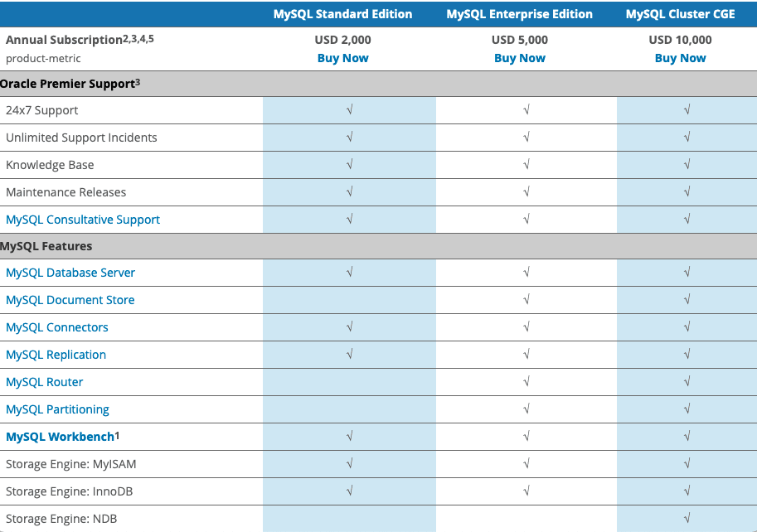Click the Storage Engine: InnoDB row label
Screen dimensions: 757x532
click(x=69, y=491)
